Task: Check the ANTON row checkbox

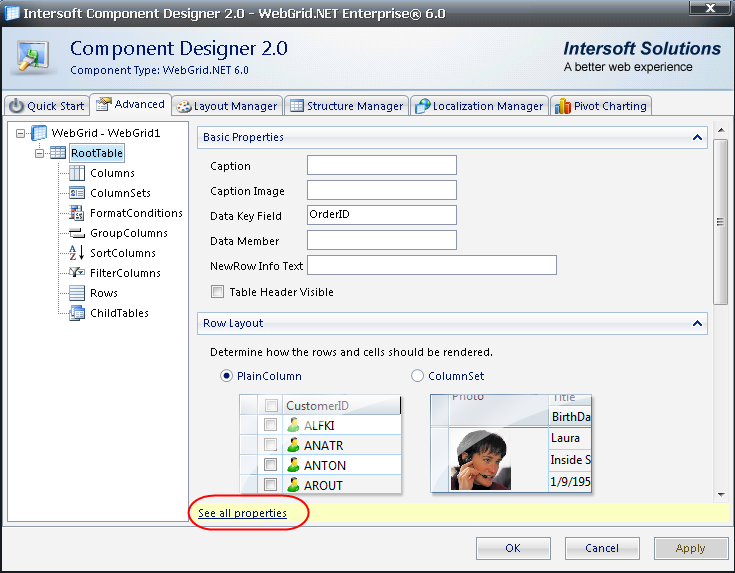Action: tap(270, 465)
